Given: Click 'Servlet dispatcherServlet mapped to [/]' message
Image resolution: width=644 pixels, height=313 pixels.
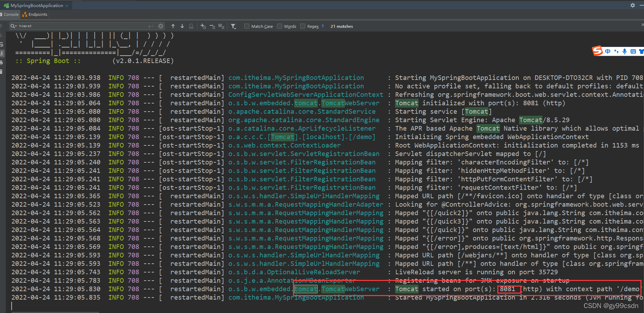Looking at the screenshot, I should (x=471, y=154).
